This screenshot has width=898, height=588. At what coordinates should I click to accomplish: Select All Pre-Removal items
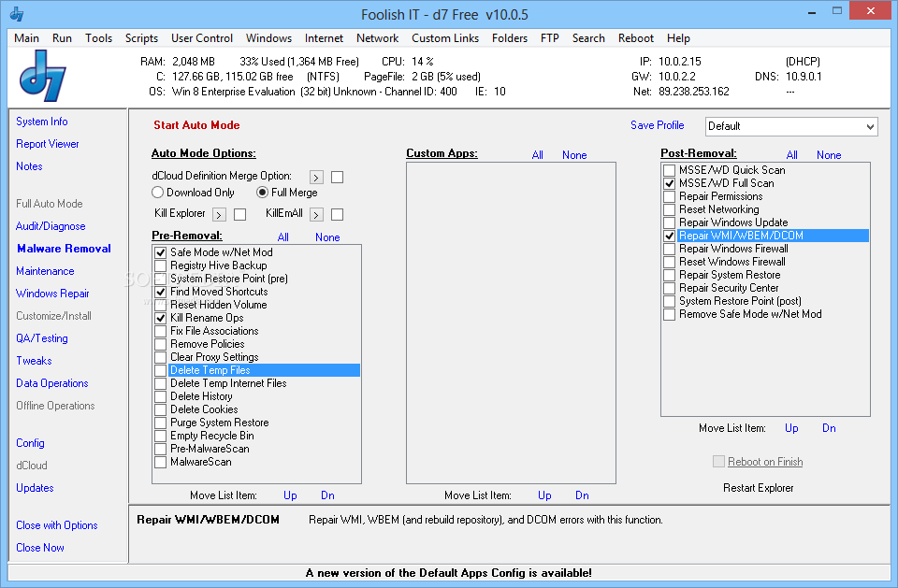pyautogui.click(x=282, y=237)
